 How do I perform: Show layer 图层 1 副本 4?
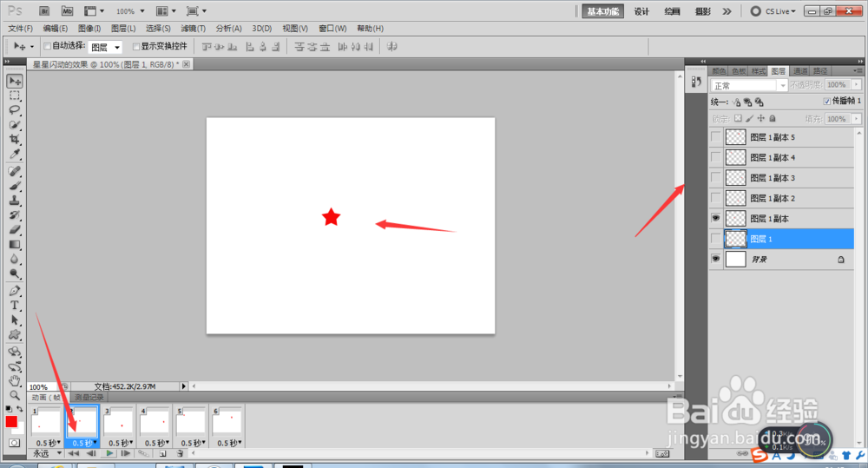(x=716, y=157)
